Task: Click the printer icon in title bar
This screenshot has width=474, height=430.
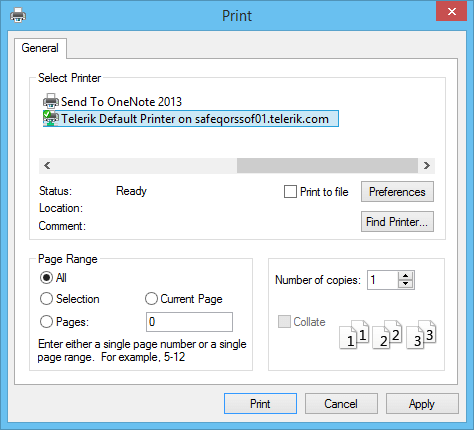Action: click(x=18, y=15)
